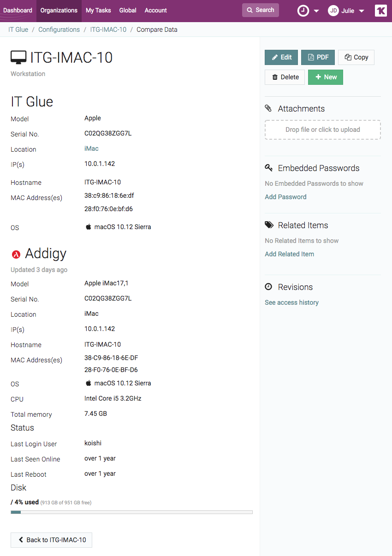Go to My Tasks in navbar
The height and width of the screenshot is (556, 392).
(x=98, y=10)
